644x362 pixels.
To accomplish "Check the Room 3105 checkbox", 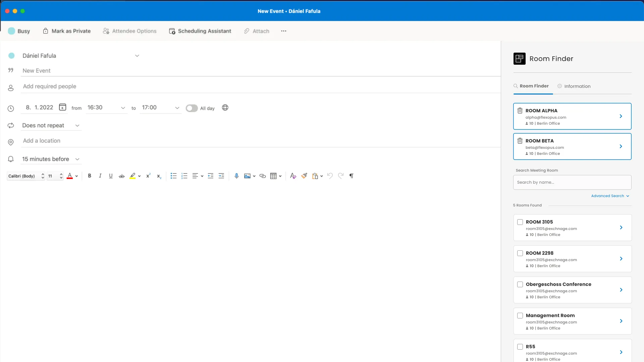I will 520,222.
